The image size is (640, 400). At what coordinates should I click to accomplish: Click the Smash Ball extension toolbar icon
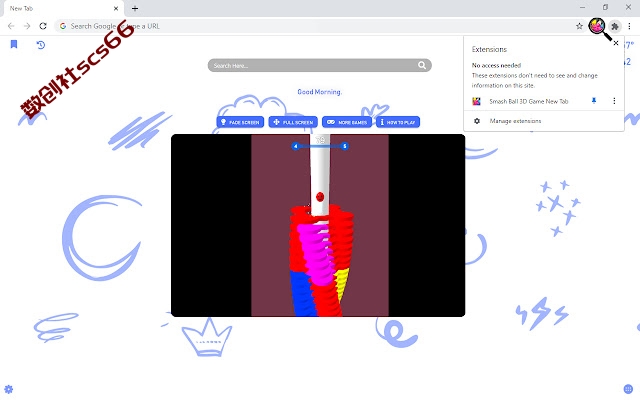pos(597,26)
